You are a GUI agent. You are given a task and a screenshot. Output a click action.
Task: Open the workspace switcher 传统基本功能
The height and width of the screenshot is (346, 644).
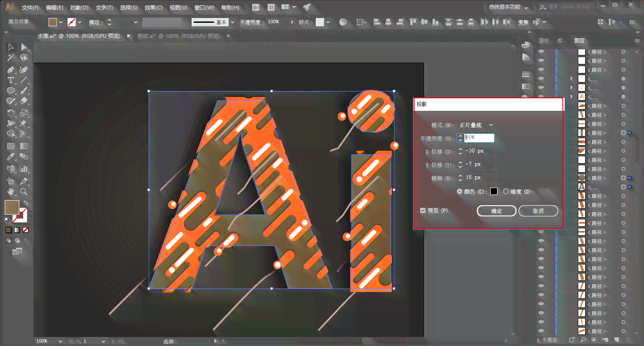click(508, 7)
